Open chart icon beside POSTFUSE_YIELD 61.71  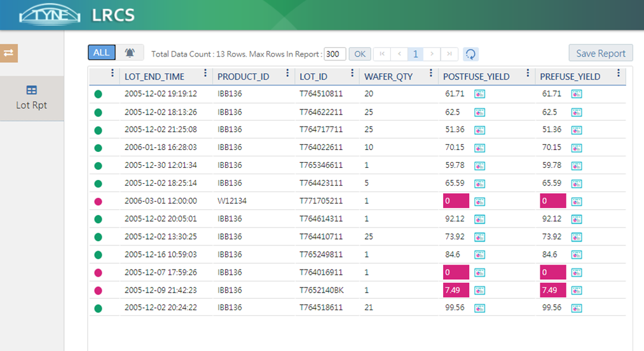pyautogui.click(x=480, y=94)
